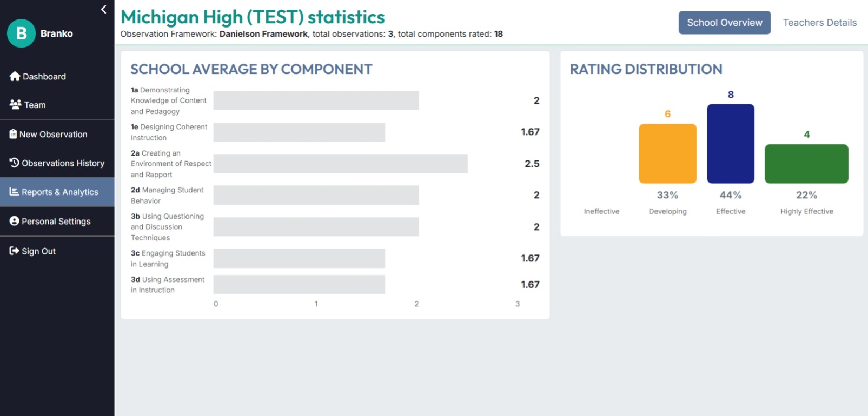Image resolution: width=868 pixels, height=416 pixels.
Task: Switch to the Teachers Details tab
Action: point(820,23)
